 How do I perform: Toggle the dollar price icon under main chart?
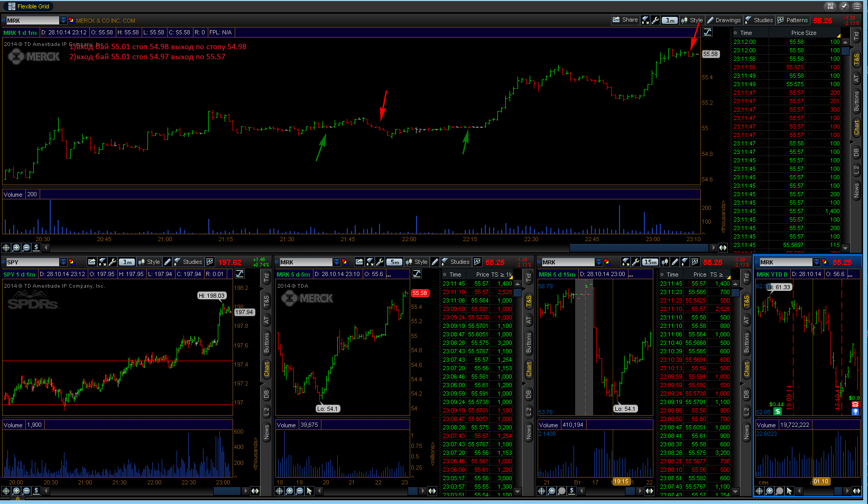pos(36,248)
